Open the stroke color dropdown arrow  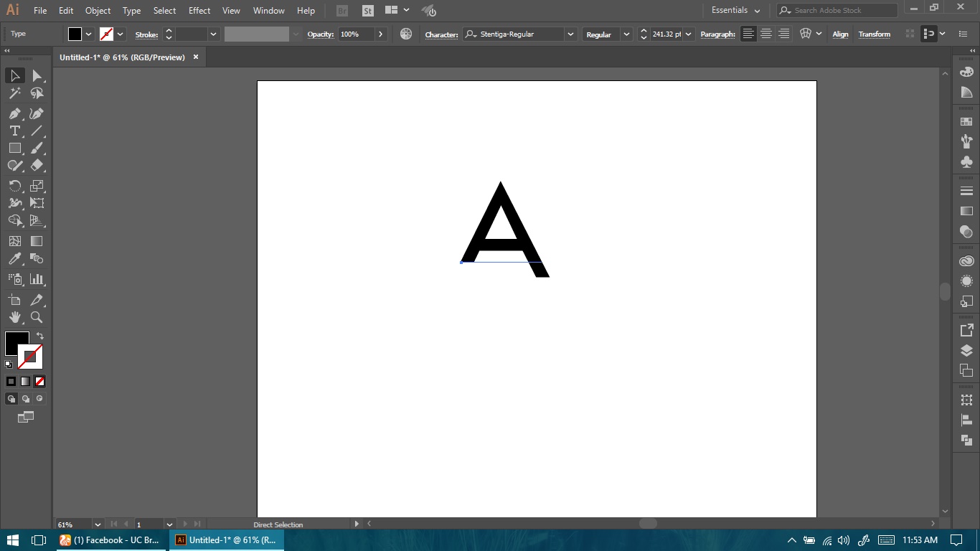120,34
